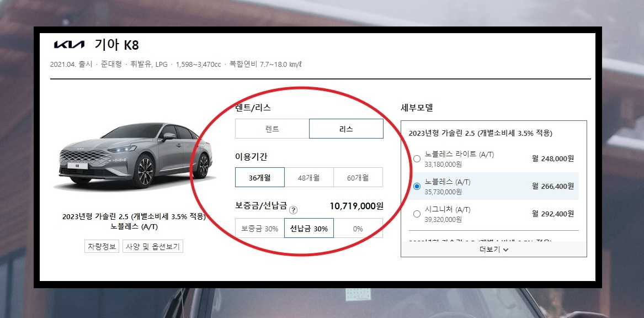The height and width of the screenshot is (318, 644).
Task: Select the 리스 option
Action: point(346,129)
